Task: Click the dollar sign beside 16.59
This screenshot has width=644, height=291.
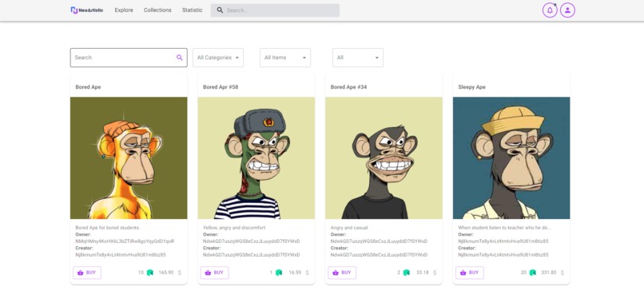Action: [307, 273]
